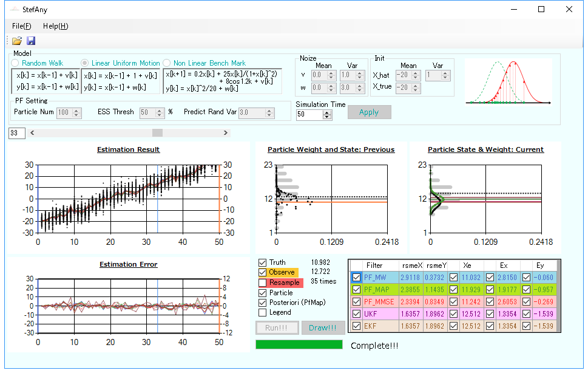This screenshot has height=373, width=588.
Task: Enable the Resample checkbox
Action: point(262,282)
